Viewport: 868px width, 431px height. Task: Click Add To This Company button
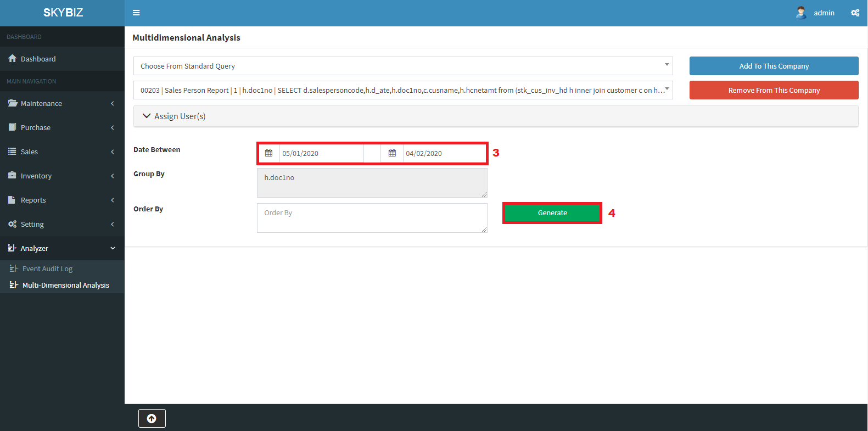774,66
